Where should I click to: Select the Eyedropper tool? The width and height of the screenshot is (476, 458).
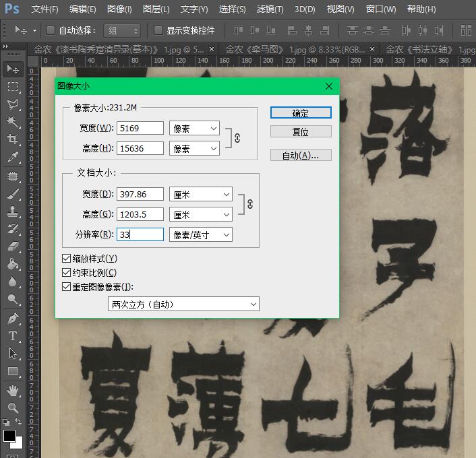coord(13,157)
